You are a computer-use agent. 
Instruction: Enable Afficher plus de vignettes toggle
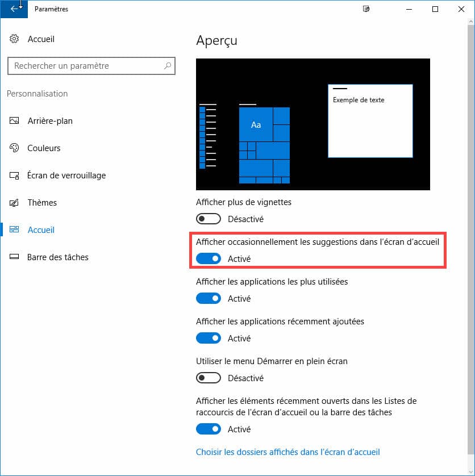[209, 219]
